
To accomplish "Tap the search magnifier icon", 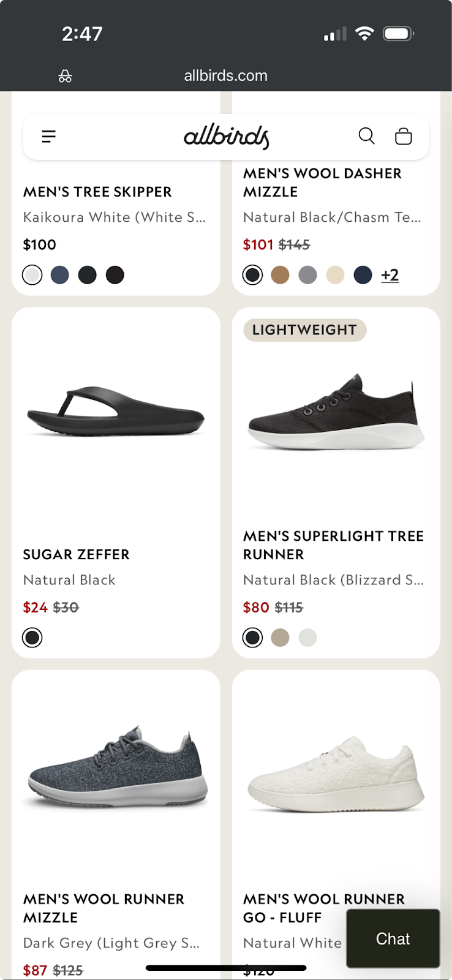I will click(x=366, y=136).
